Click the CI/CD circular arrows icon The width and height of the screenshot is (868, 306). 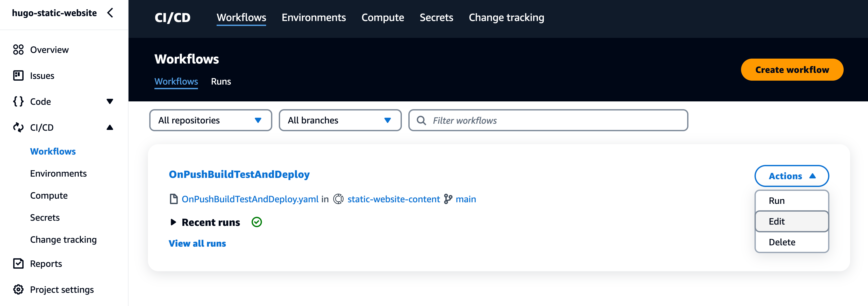19,127
